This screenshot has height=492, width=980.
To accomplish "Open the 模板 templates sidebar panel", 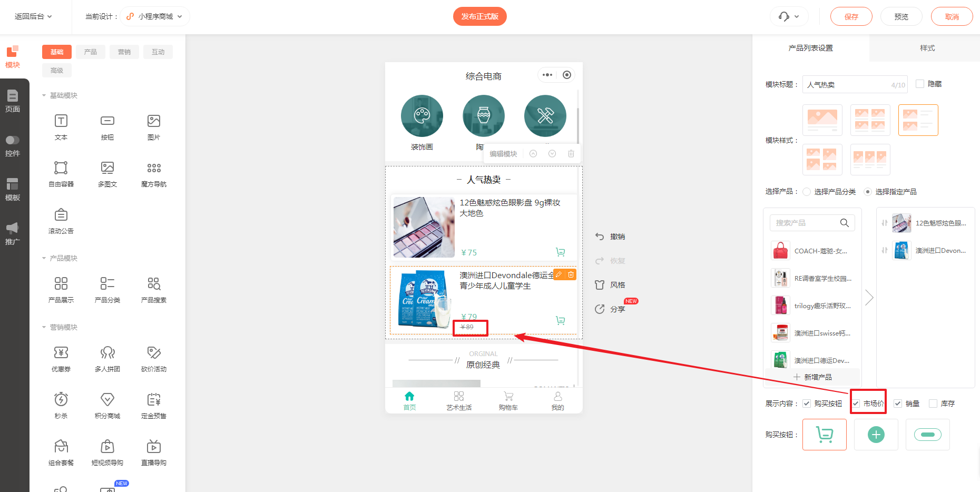I will pos(13,190).
